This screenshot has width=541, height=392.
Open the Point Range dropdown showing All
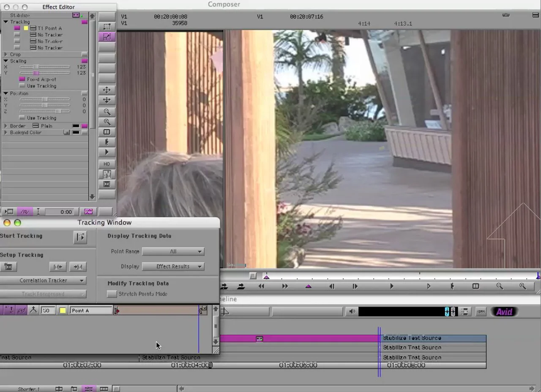173,252
